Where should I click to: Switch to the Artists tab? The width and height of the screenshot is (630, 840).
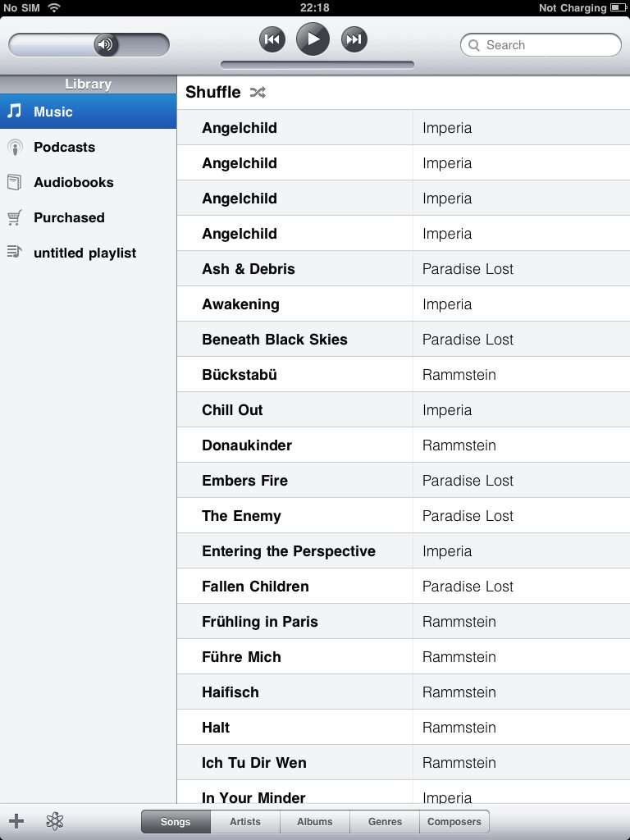click(245, 821)
